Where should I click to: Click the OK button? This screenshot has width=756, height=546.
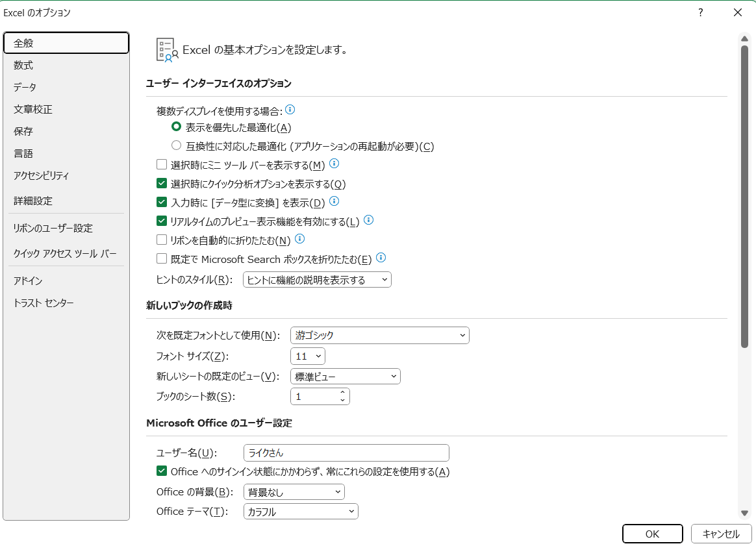point(652,534)
